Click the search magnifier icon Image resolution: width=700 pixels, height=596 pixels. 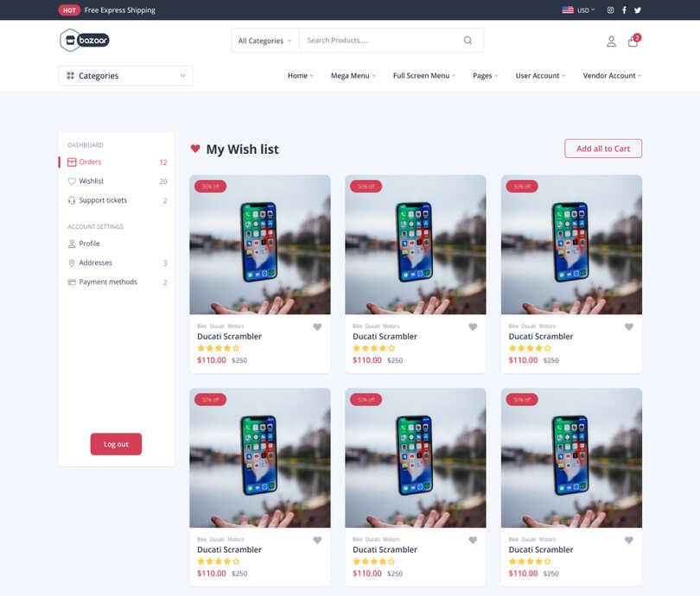pos(468,40)
